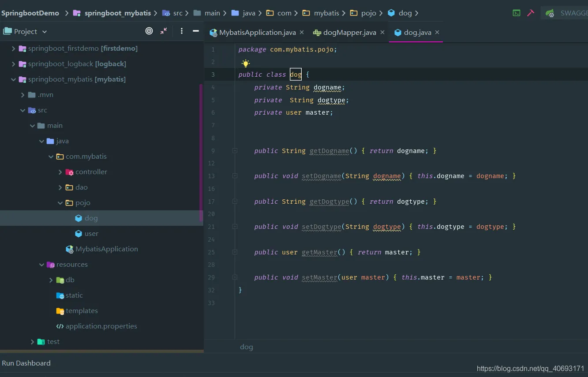Screen dimensions: 588x377
Task: Collapse the src folder
Action: coord(23,110)
